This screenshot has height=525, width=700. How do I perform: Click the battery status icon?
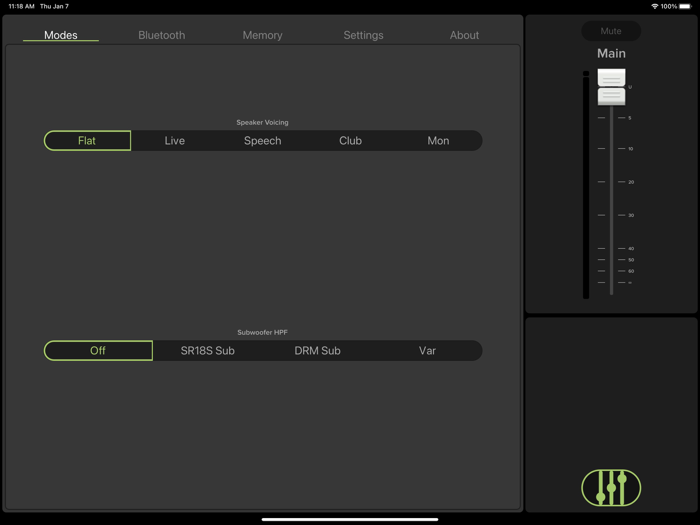coord(685,6)
